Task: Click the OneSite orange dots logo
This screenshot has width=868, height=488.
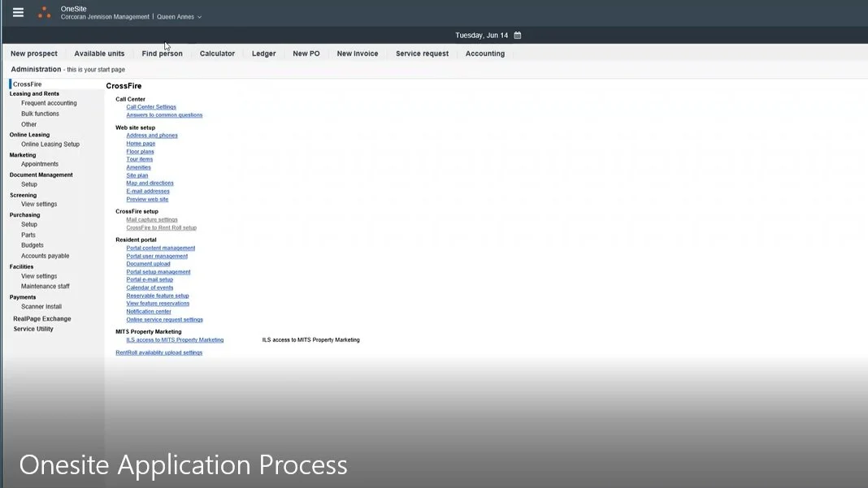Action: (x=44, y=12)
